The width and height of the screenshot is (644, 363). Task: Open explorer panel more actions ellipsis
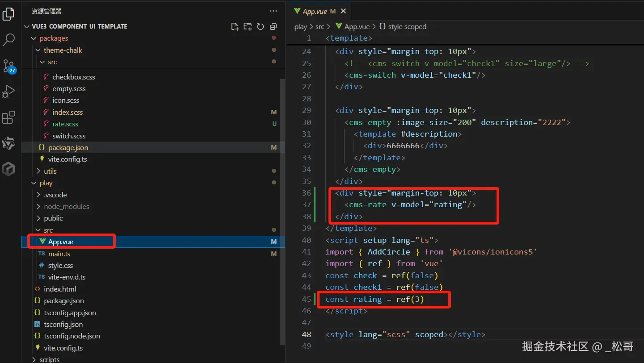[274, 11]
